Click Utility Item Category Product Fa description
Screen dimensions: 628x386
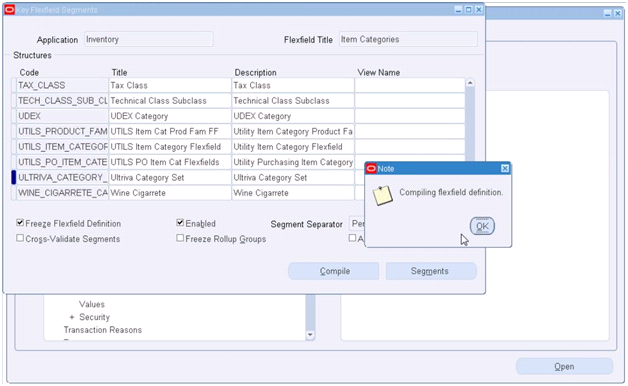click(x=293, y=131)
